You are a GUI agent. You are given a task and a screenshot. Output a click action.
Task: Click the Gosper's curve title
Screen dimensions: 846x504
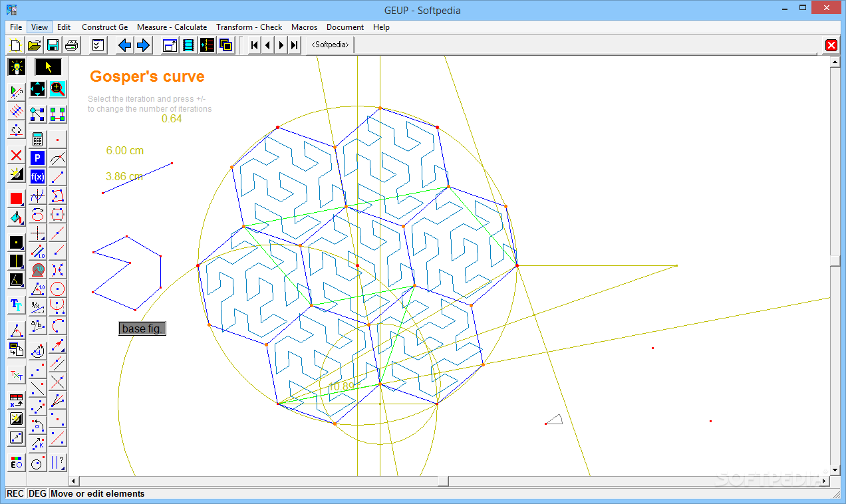[x=147, y=76]
